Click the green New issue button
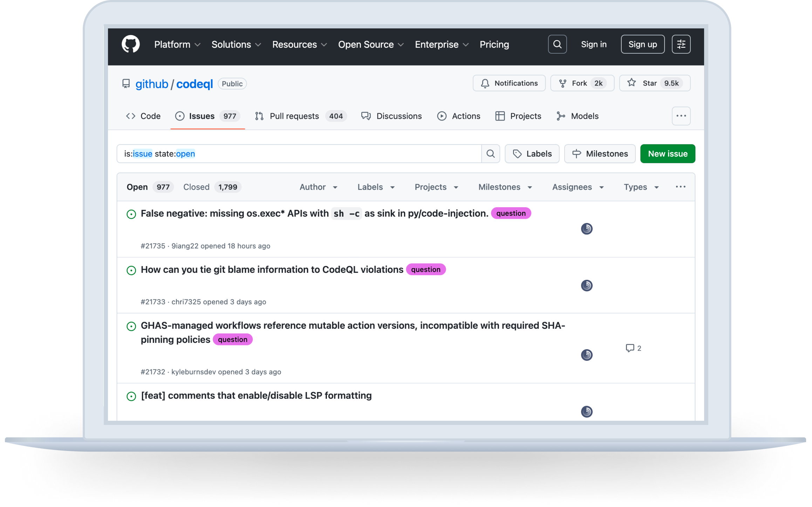 point(667,154)
